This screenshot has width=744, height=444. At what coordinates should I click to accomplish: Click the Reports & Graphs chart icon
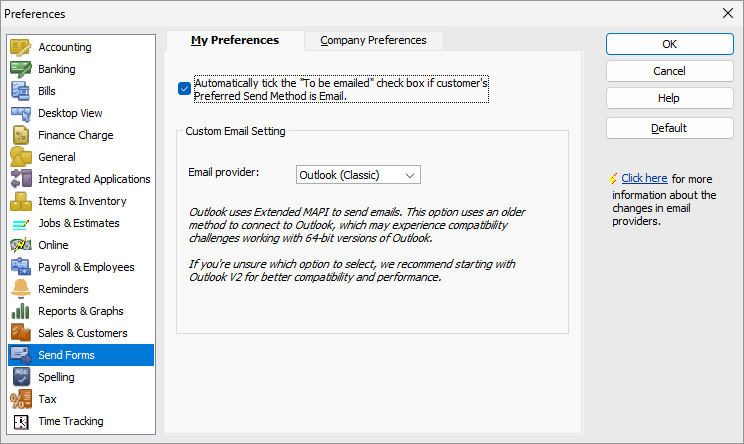click(21, 311)
